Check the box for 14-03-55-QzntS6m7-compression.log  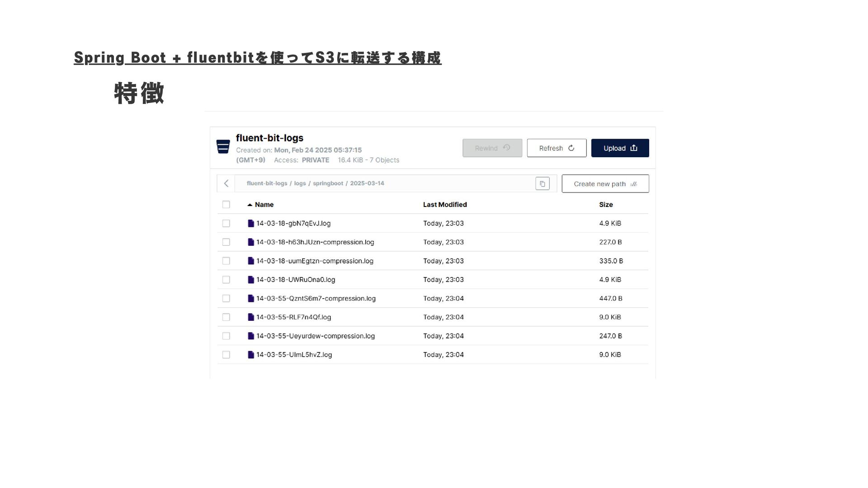pos(226,298)
